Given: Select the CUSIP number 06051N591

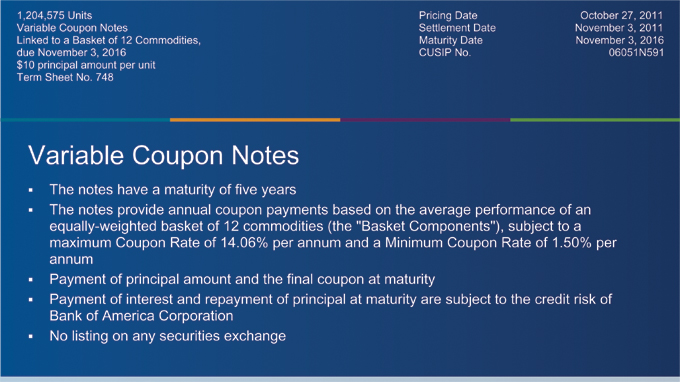Looking at the screenshot, I should pos(636,52).
